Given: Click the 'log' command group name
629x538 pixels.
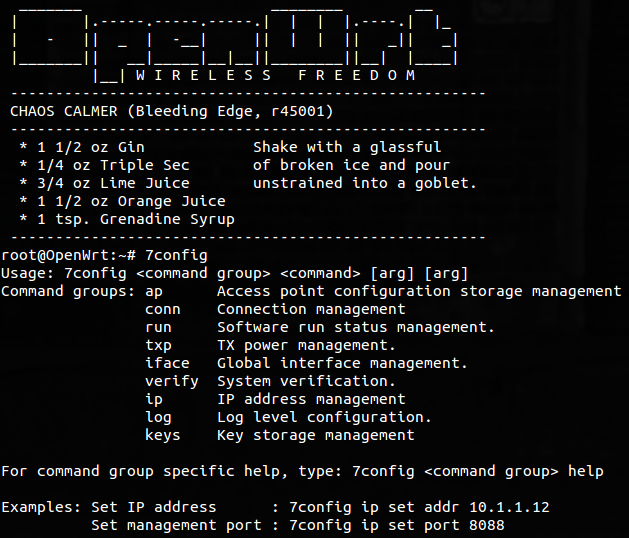Looking at the screenshot, I should 158,418.
